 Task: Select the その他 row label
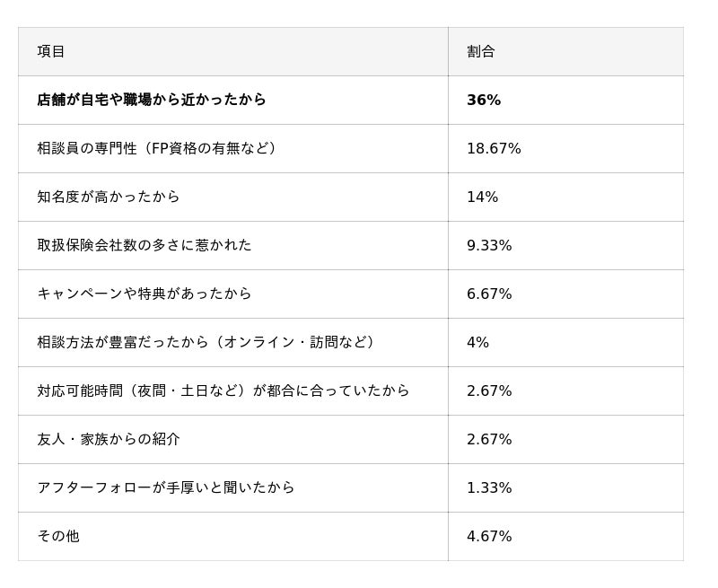tap(58, 536)
